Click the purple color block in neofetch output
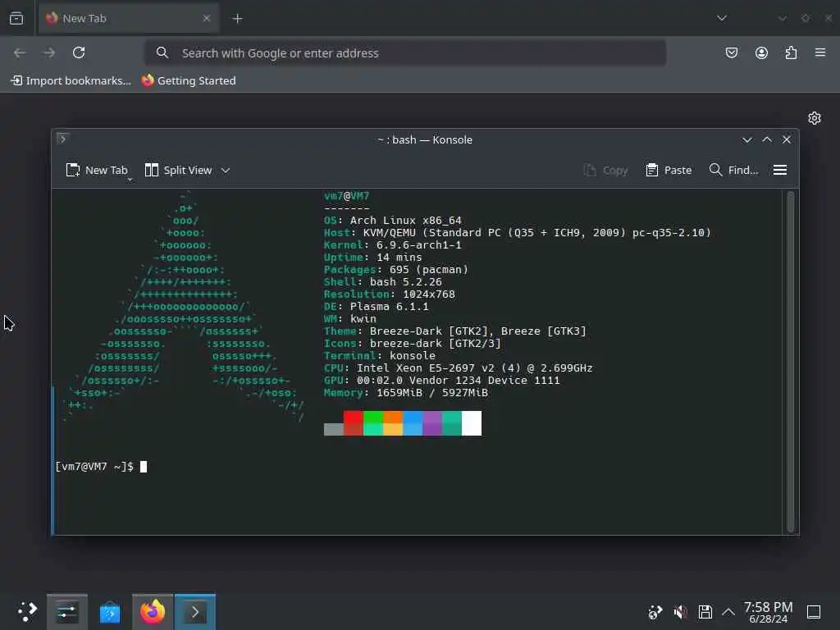Screen dimensions: 840x630 point(432,423)
